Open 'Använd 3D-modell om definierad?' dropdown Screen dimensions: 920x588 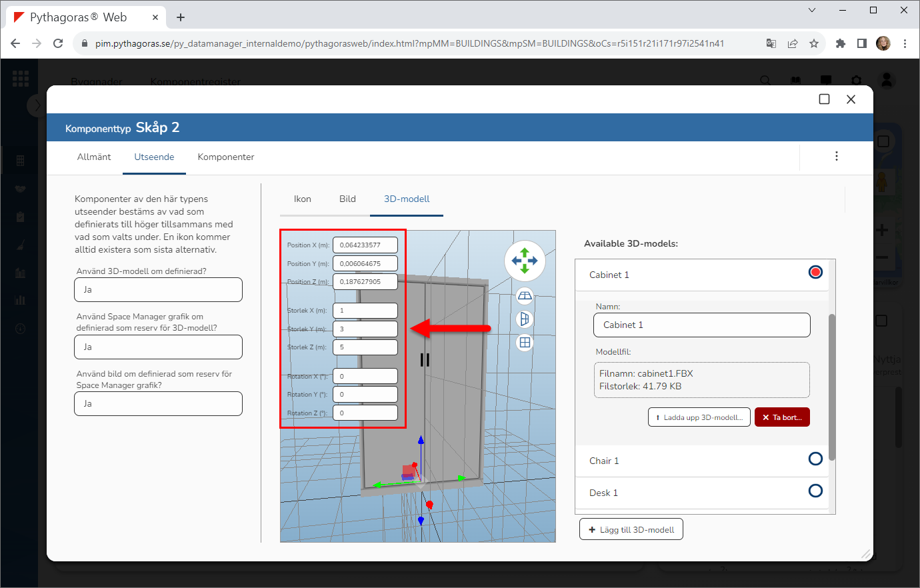pos(158,290)
